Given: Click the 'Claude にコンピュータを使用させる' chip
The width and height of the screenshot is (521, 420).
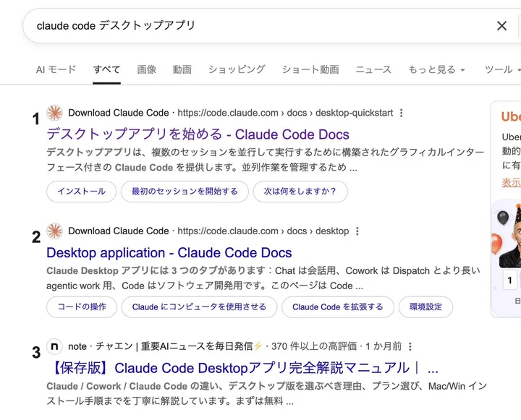Looking at the screenshot, I should tap(200, 307).
